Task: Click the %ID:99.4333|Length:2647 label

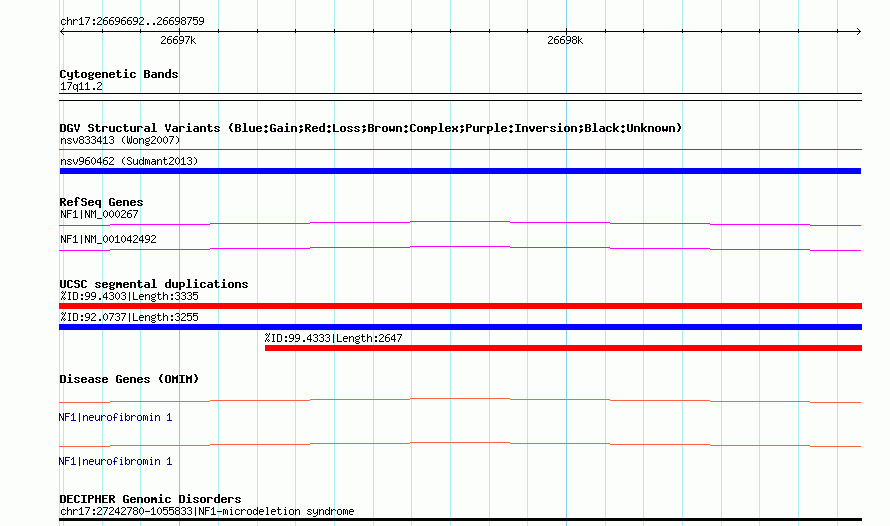Action: pyautogui.click(x=334, y=338)
